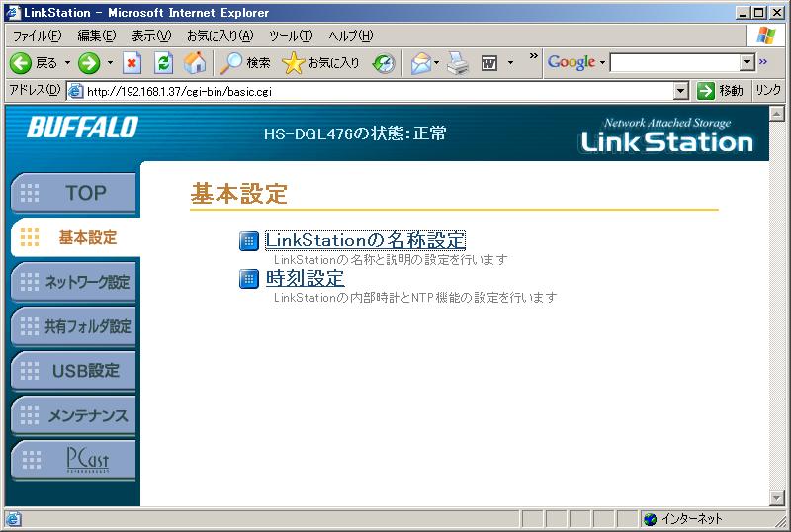The width and height of the screenshot is (791, 532).
Task: Click the LinkStation Network Attached Storage logo
Action: [666, 135]
